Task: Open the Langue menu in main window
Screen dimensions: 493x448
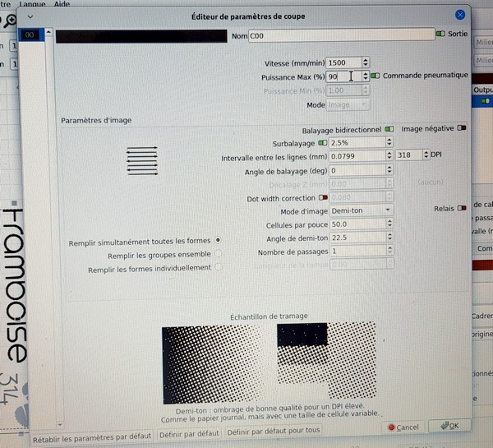Action: [32, 4]
